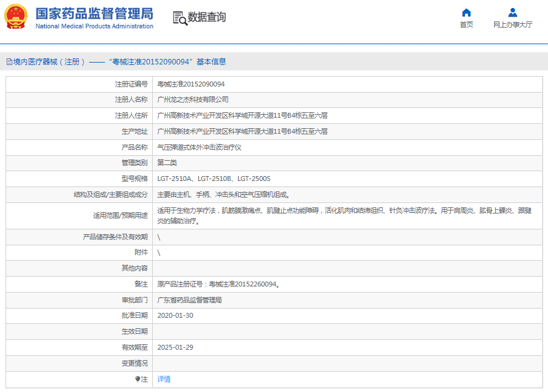Click the document icon before 境内医疗器械
This screenshot has height=392, width=548.
coord(9,62)
